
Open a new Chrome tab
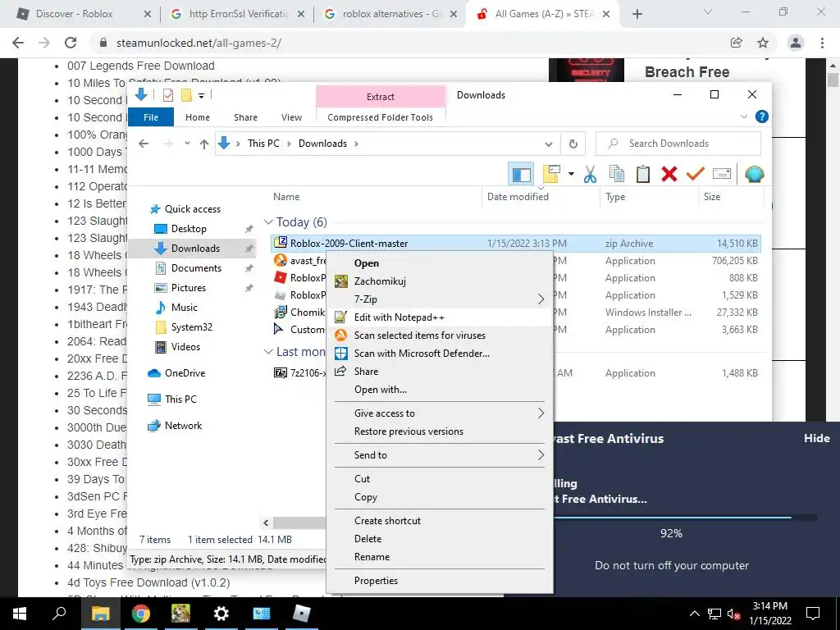tap(637, 14)
